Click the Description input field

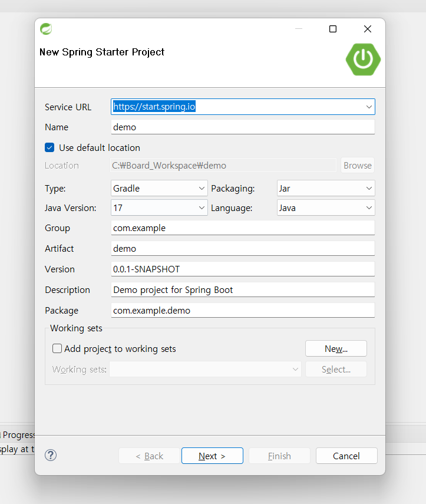click(x=243, y=289)
